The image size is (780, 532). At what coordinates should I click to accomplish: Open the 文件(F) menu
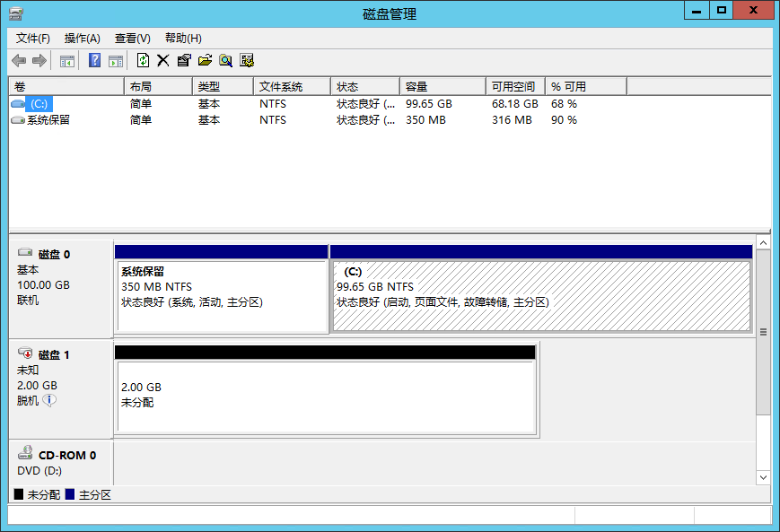(x=33, y=39)
